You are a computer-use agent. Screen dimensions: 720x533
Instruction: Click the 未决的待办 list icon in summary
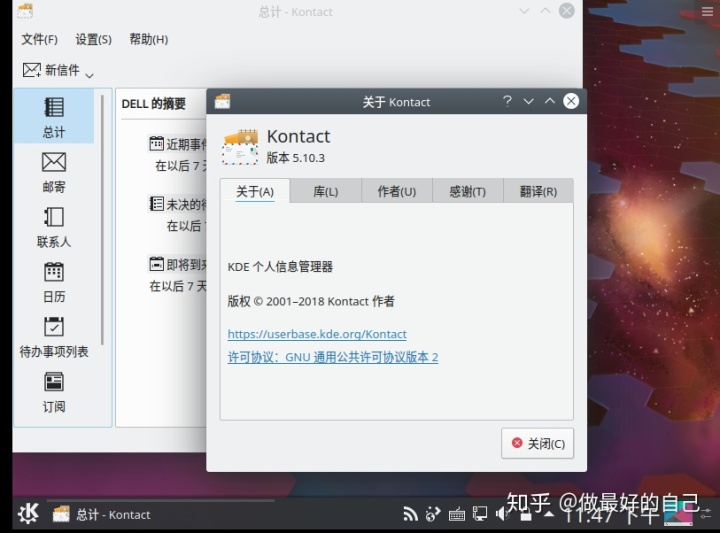(x=156, y=203)
